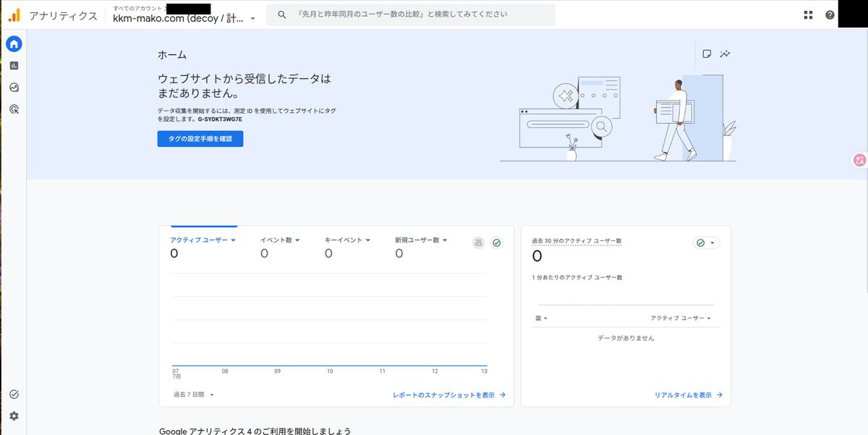Open the Admin gear icon

coord(14,416)
